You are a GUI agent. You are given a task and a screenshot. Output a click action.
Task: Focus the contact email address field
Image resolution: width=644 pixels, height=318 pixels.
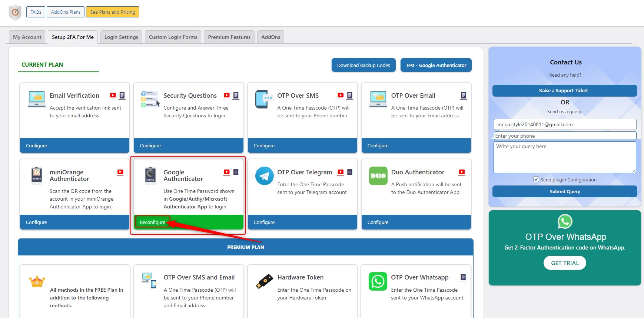coord(565,124)
